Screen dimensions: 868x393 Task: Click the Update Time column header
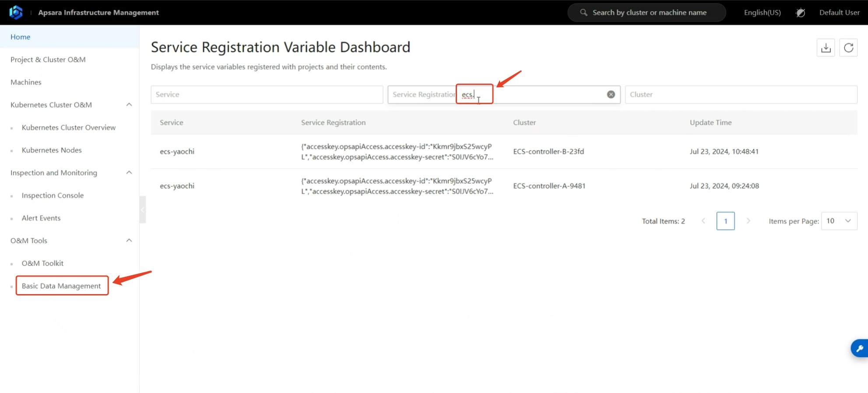(x=710, y=123)
